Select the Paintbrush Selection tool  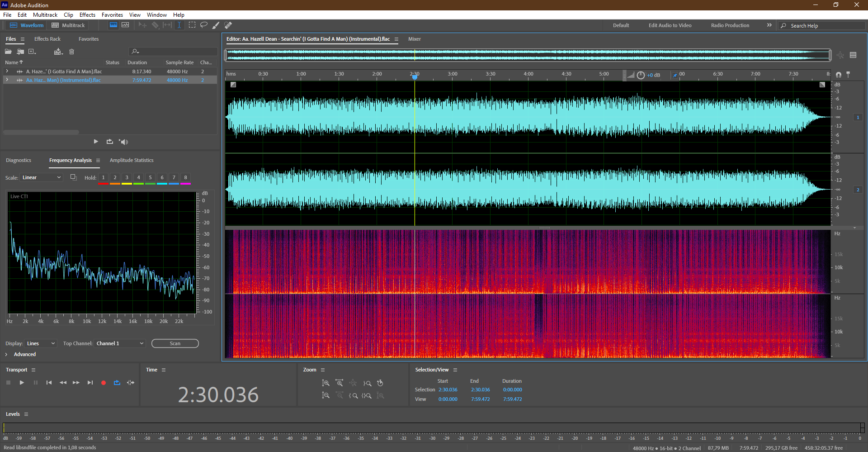point(216,25)
